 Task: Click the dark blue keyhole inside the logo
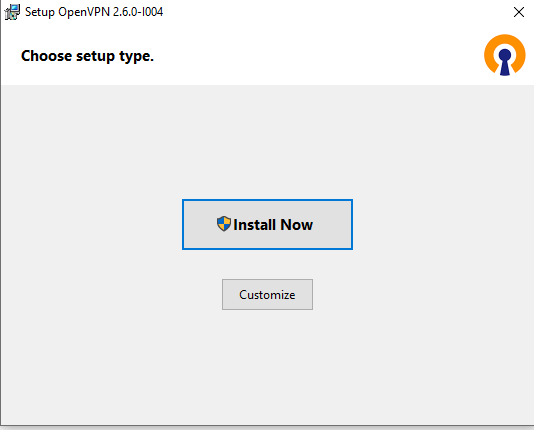click(505, 62)
